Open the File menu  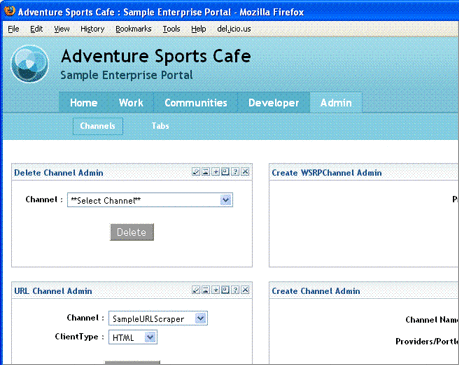click(13, 29)
